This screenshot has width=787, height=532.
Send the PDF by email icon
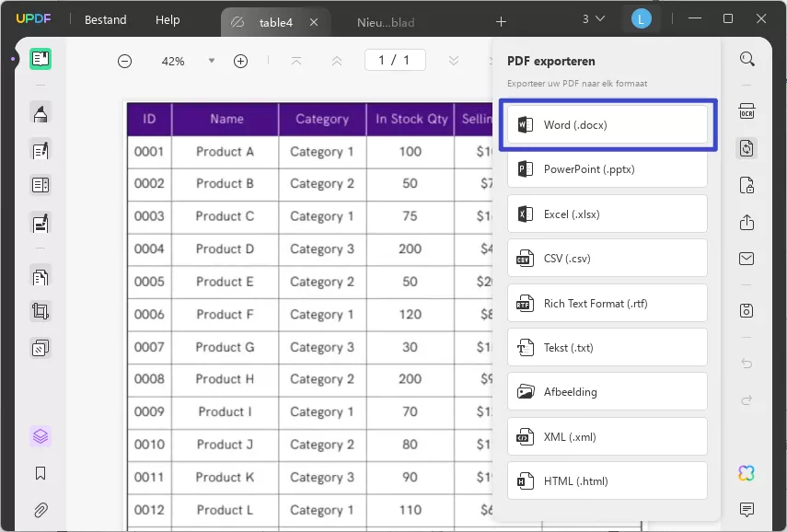[746, 259]
